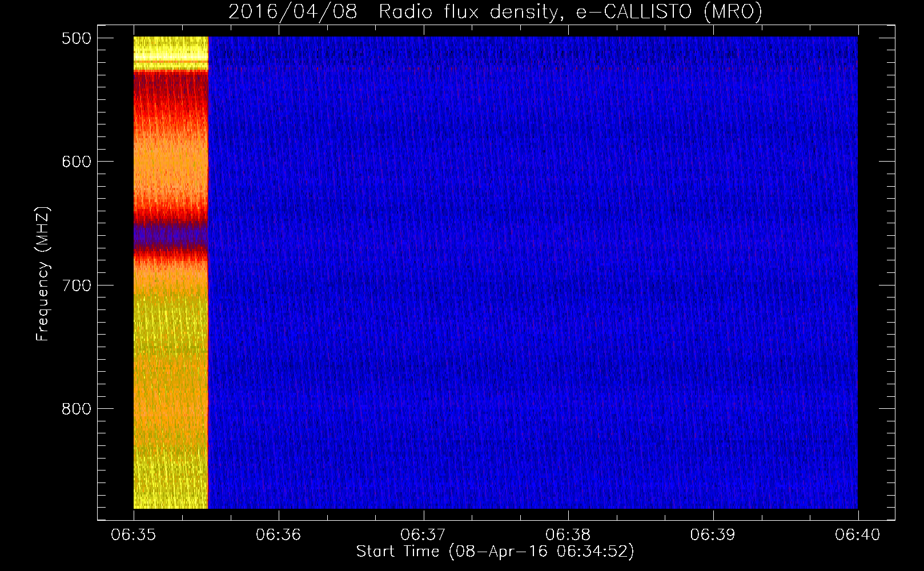This screenshot has height=571, width=924.
Task: Click the 500 frequency tick label
Action: click(77, 38)
